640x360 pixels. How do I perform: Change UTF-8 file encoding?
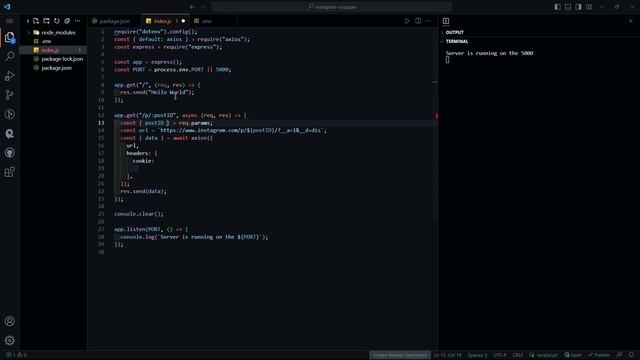click(x=500, y=355)
